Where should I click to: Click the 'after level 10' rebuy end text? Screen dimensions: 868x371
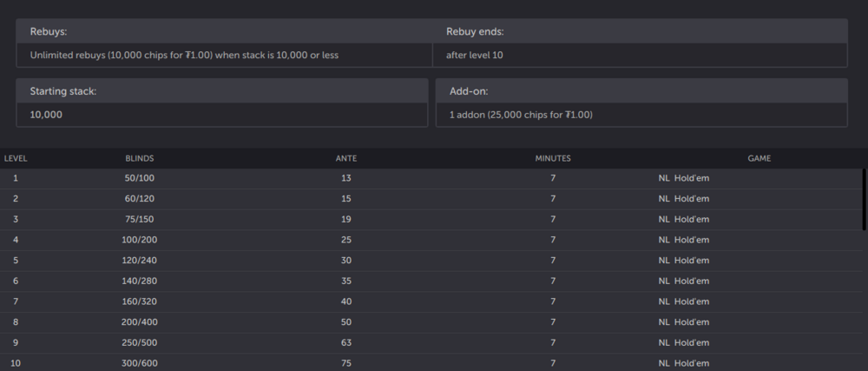tap(475, 55)
